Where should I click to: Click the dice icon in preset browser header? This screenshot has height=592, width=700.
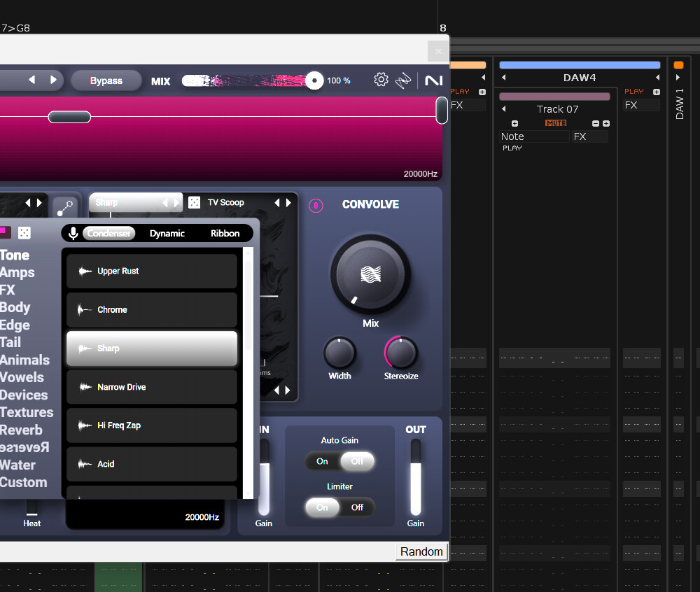[x=24, y=233]
